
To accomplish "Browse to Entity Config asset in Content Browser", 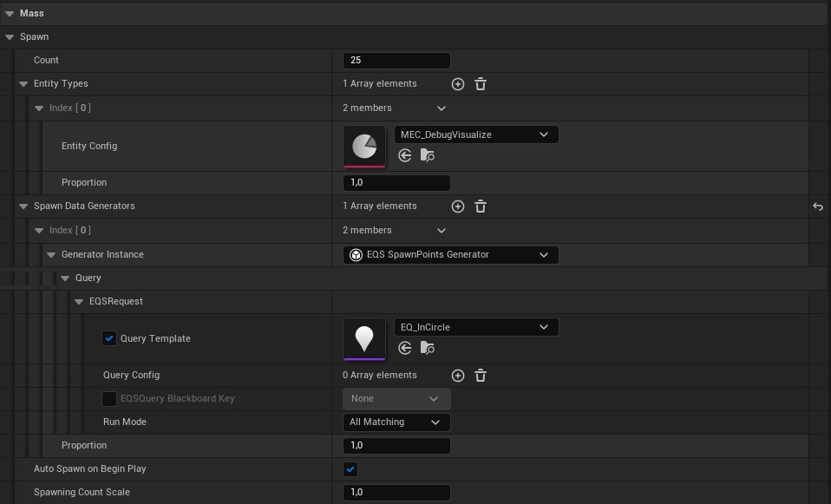I will point(427,155).
